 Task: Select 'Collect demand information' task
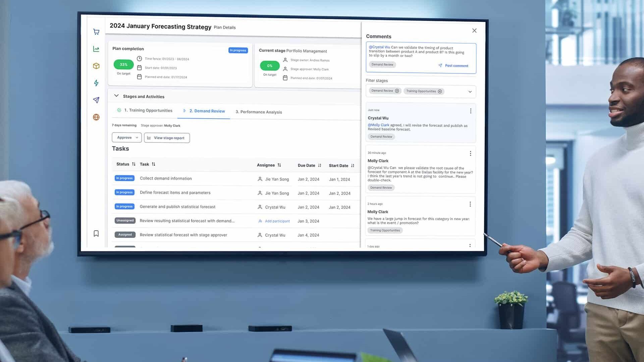(166, 178)
